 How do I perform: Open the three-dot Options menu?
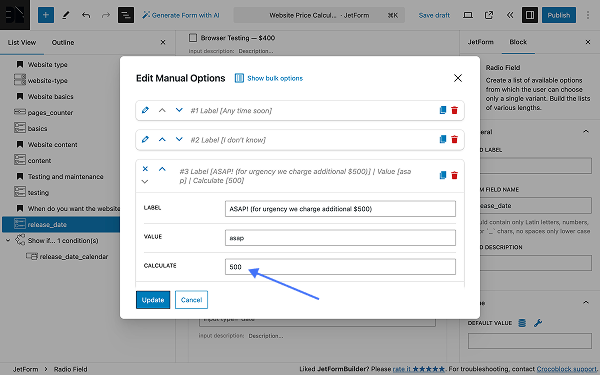click(588, 15)
